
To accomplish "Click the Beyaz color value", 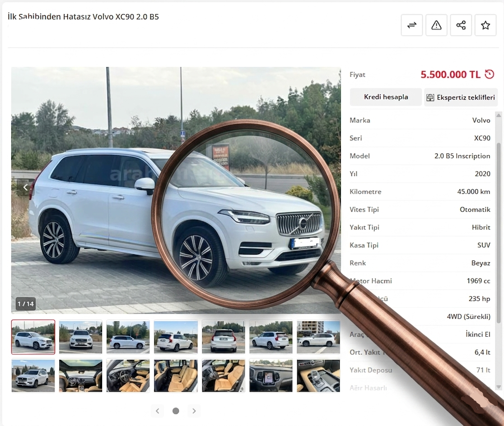I will [481, 263].
